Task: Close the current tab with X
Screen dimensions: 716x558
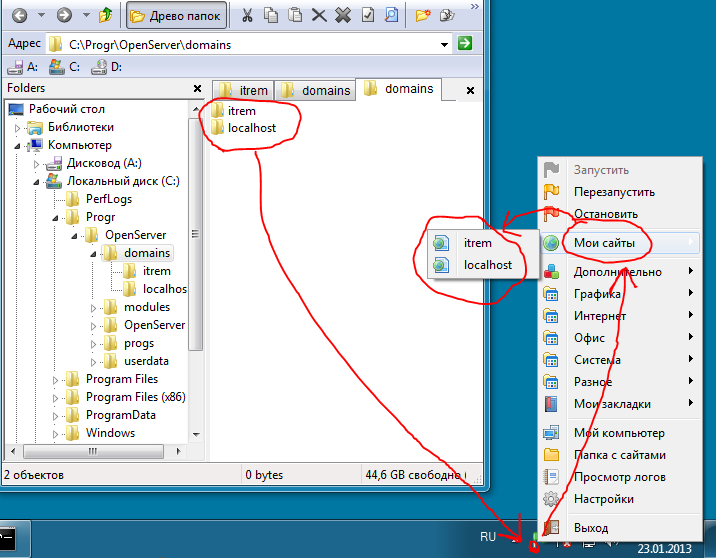Action: tap(470, 90)
